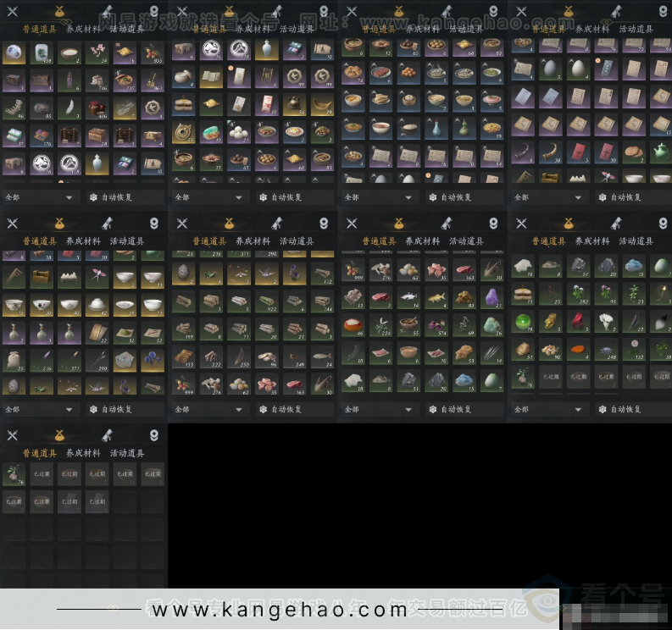Click crossed-swords icon in middle-left panel
This screenshot has height=630, width=672.
[x=13, y=224]
